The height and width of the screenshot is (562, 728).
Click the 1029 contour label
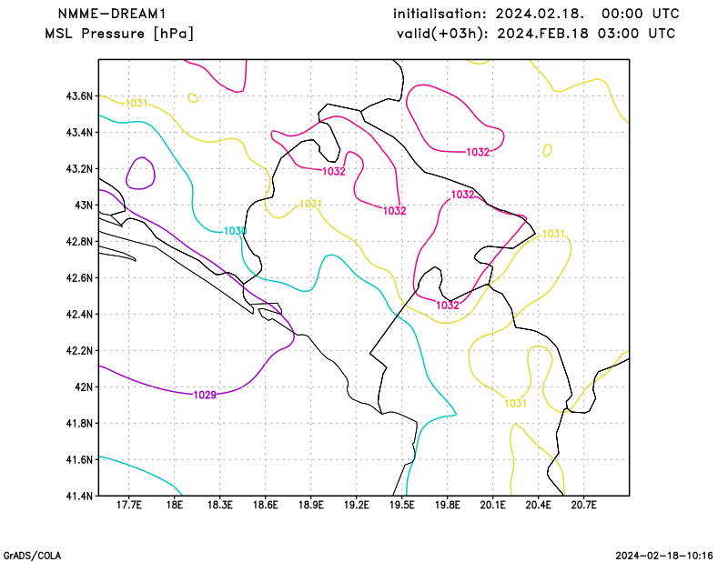(x=205, y=395)
